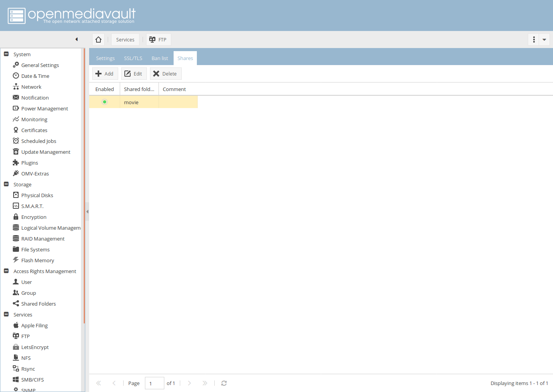Viewport: 553px width, 392px height.
Task: Open the Logical Volume Management icon
Action: tap(16, 227)
